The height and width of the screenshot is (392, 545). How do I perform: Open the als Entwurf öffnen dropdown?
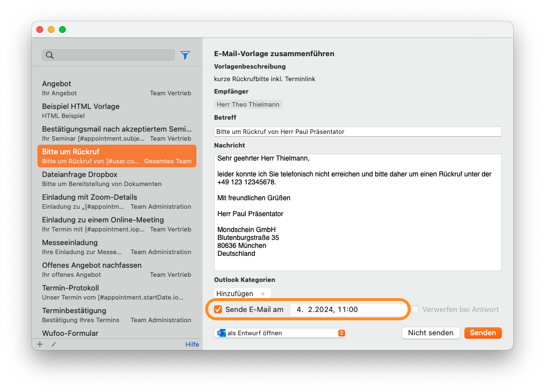pyautogui.click(x=280, y=333)
